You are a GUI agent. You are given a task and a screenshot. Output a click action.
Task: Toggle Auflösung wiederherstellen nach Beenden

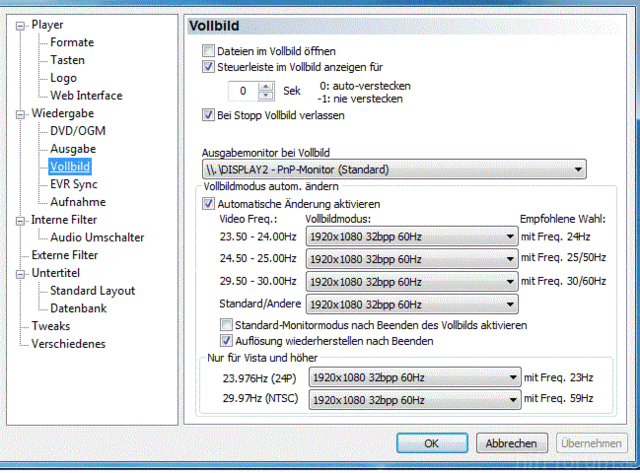point(225,341)
